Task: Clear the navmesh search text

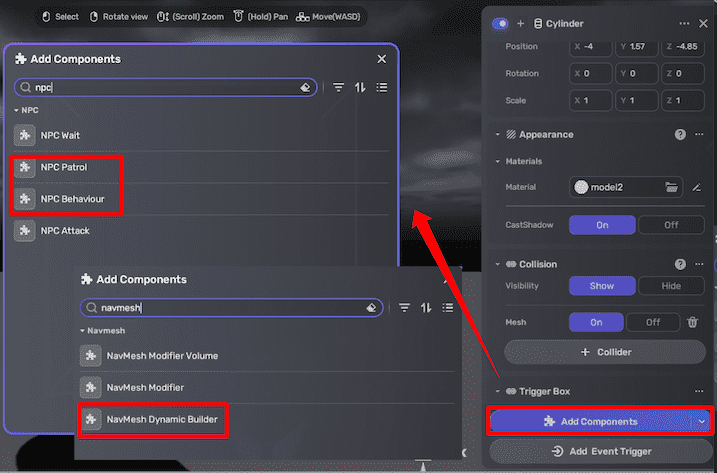Action: [x=371, y=308]
